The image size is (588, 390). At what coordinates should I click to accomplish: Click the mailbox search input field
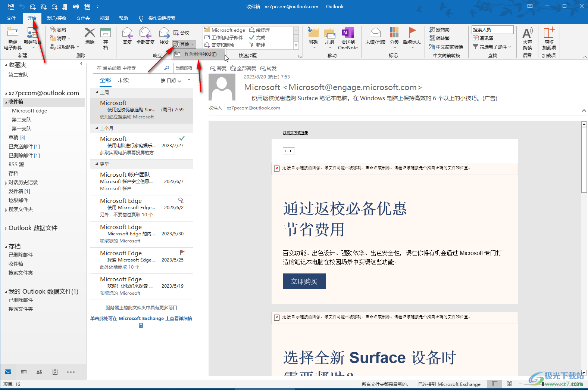coord(129,68)
